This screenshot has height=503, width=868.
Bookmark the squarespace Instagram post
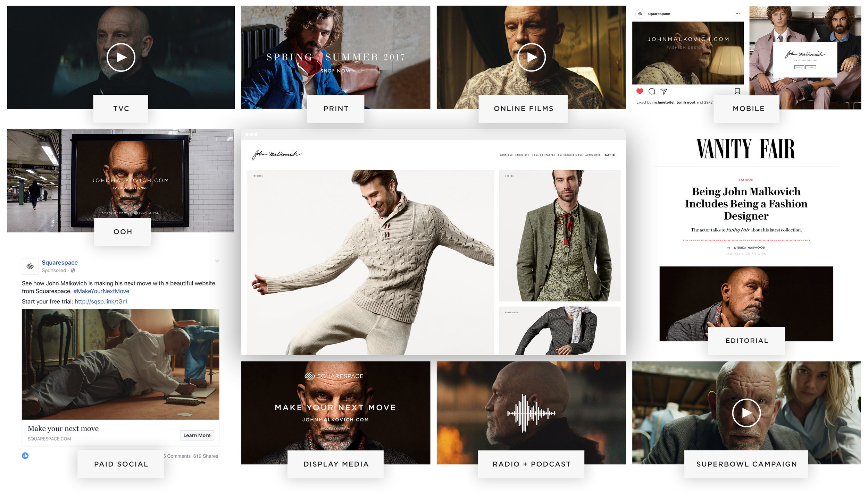[x=737, y=91]
